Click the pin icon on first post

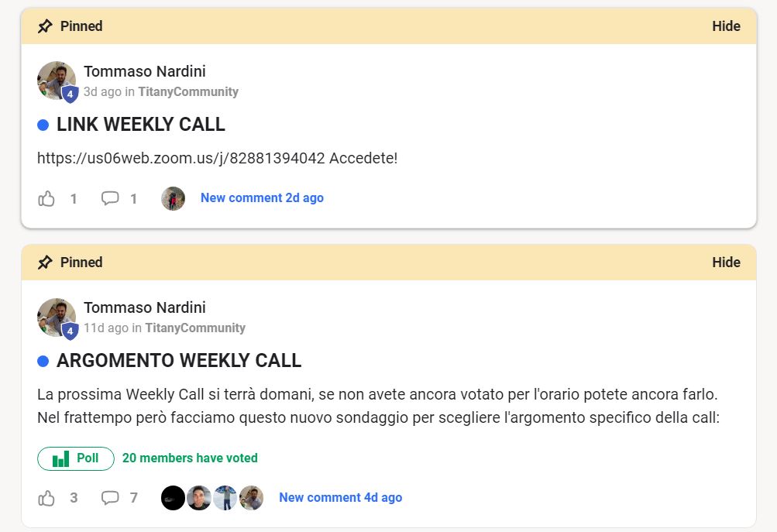coord(45,26)
